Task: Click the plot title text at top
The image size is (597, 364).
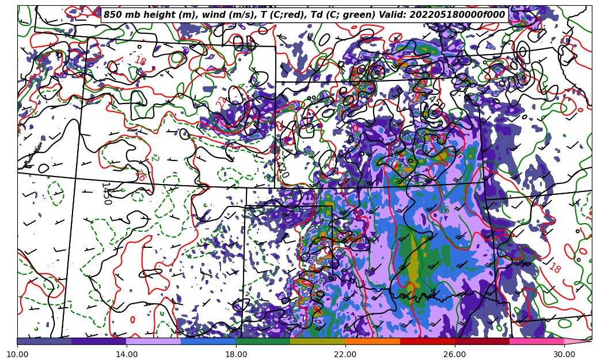Action: tap(304, 15)
